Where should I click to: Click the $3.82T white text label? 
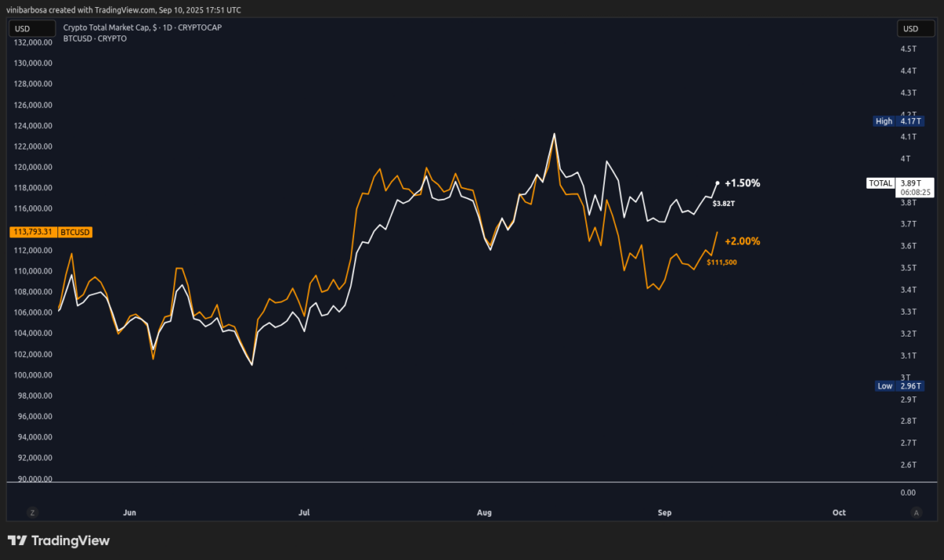(724, 204)
